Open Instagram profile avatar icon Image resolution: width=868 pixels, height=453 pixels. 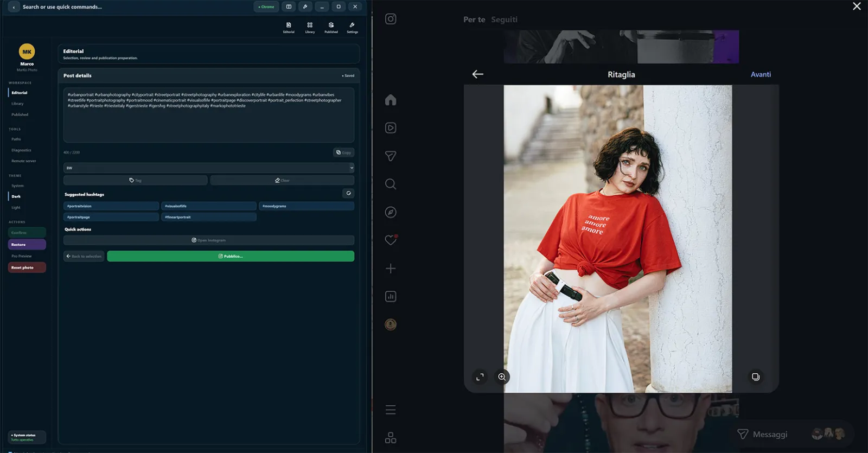click(391, 324)
